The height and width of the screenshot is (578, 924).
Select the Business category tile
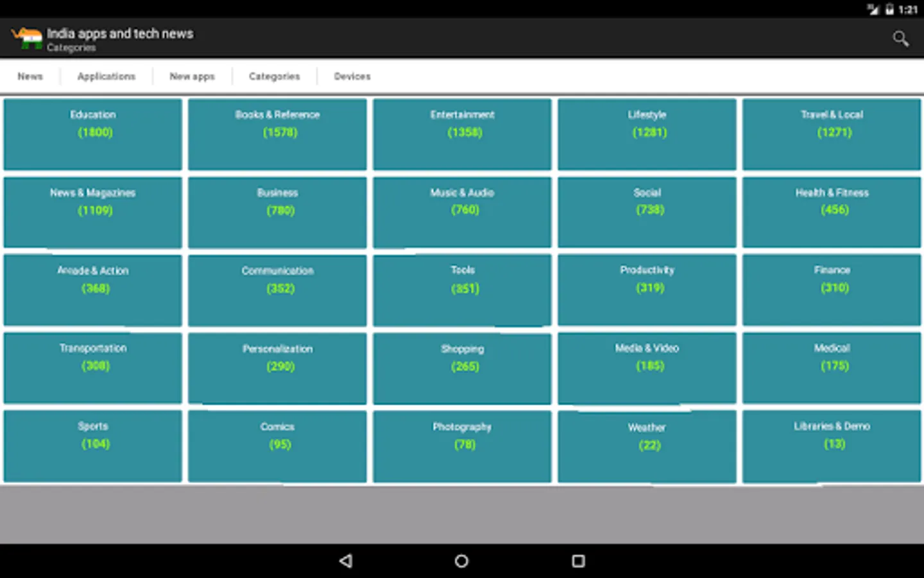click(277, 213)
